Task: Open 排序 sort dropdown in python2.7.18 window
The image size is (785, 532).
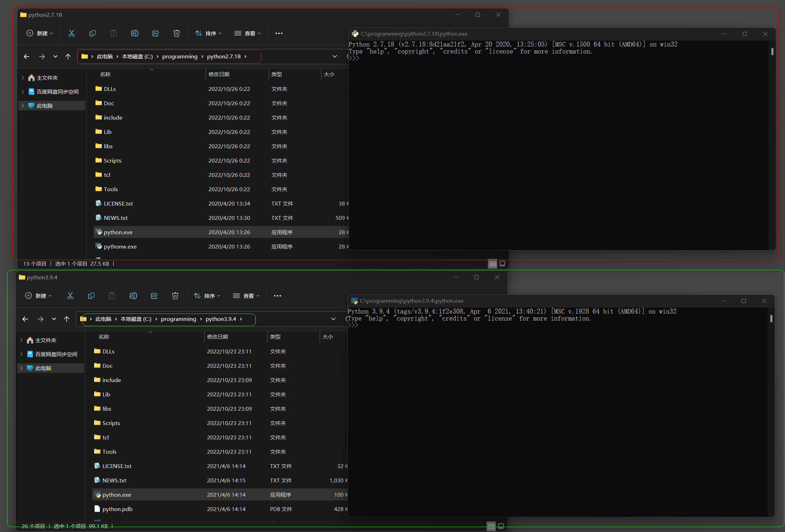Action: 208,33
